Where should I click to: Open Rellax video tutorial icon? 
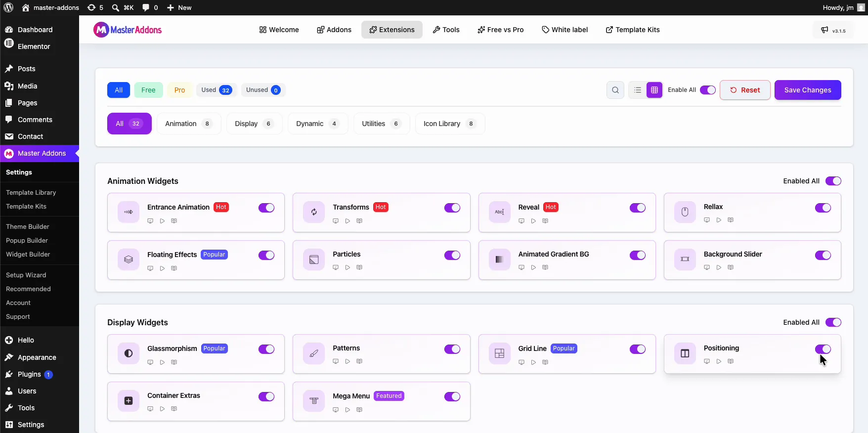click(x=719, y=220)
